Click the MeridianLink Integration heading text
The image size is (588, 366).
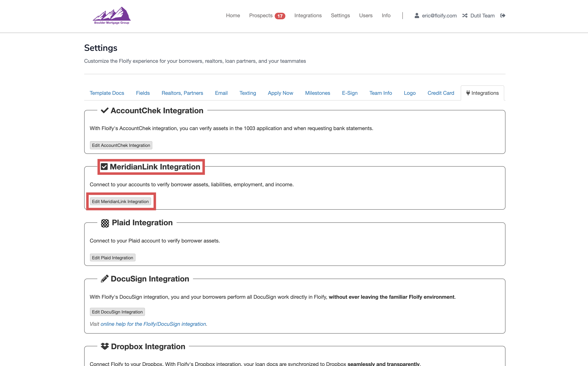(155, 167)
